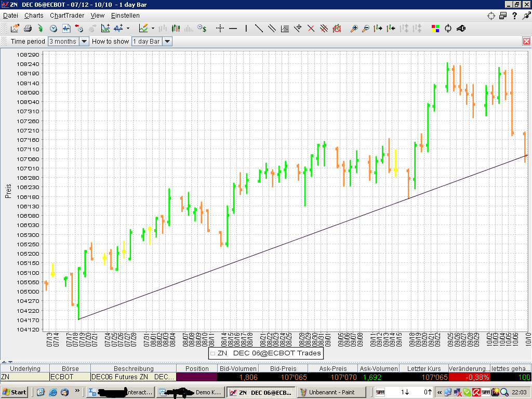Click the Windows Start button
Screen dimensions: 532x399
(x=15, y=392)
